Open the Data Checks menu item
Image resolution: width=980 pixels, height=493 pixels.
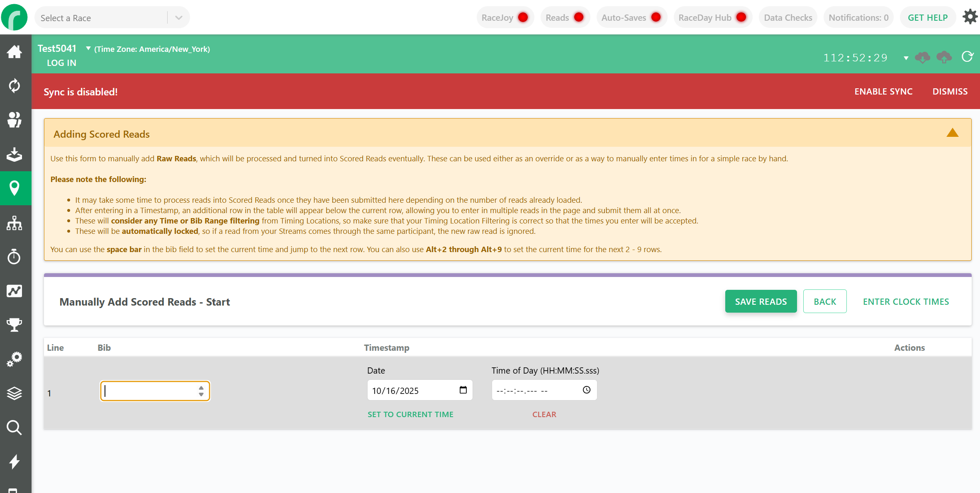[787, 17]
